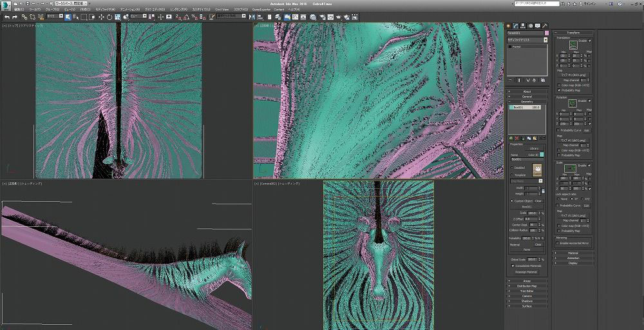Toggle the Consolidate Materials checkbox
This screenshot has width=644, height=330.
click(513, 266)
